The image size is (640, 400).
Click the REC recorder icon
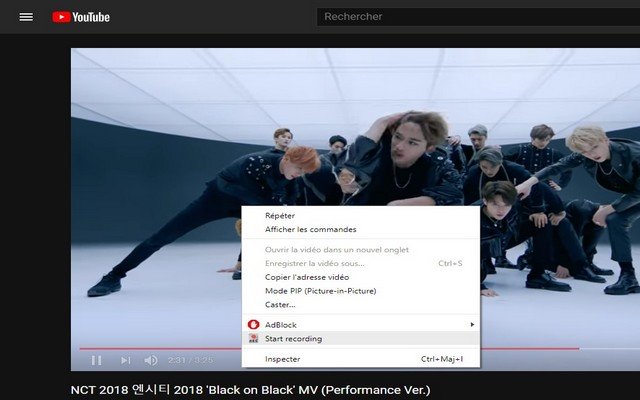pos(253,338)
